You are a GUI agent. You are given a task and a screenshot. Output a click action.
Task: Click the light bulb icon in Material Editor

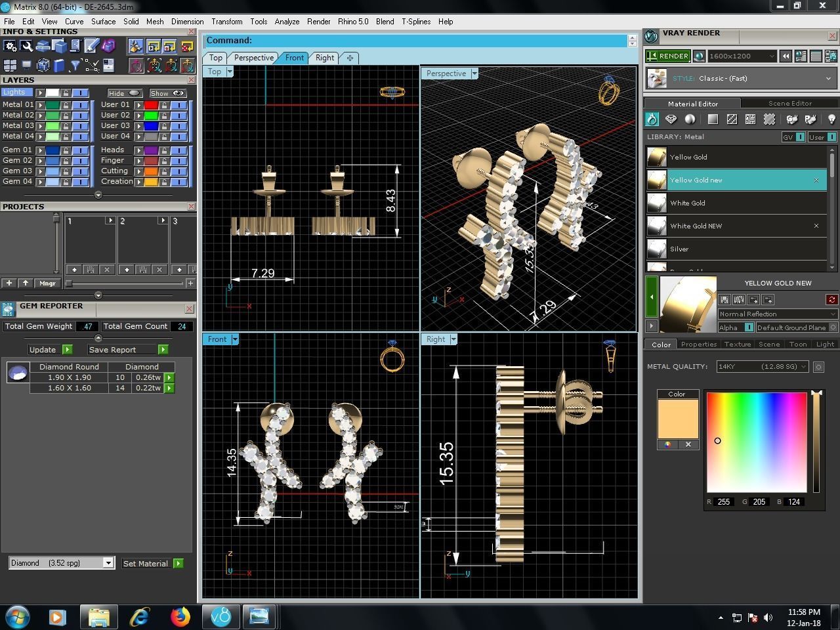point(831,119)
